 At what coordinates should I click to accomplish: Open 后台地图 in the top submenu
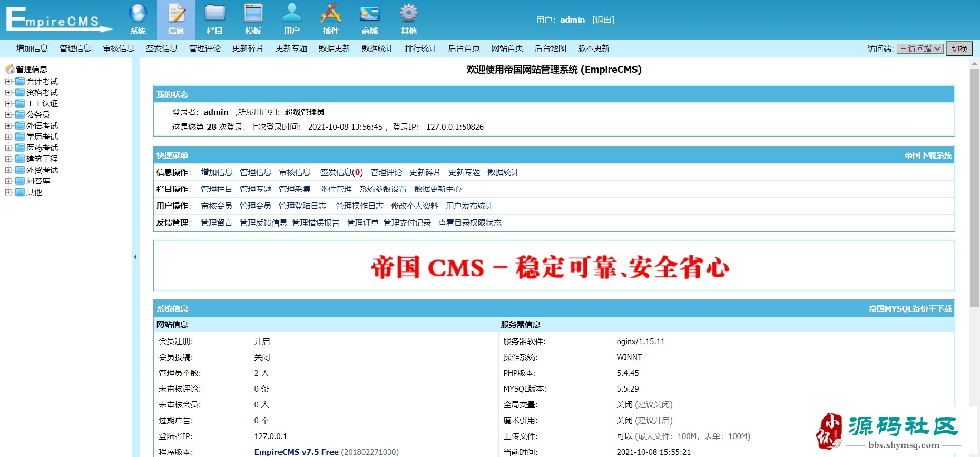coord(551,48)
